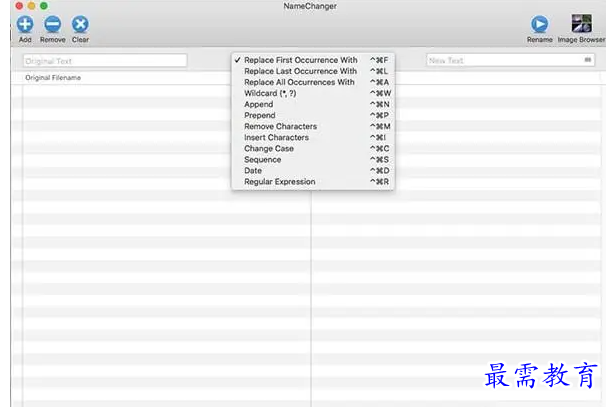Choose the Date option
This screenshot has width=606, height=407.
(x=313, y=170)
